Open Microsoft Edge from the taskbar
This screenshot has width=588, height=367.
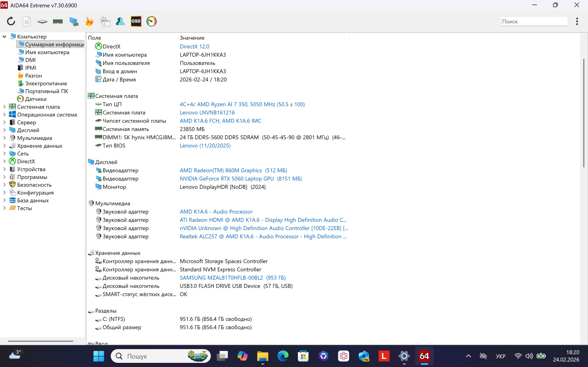point(283,356)
